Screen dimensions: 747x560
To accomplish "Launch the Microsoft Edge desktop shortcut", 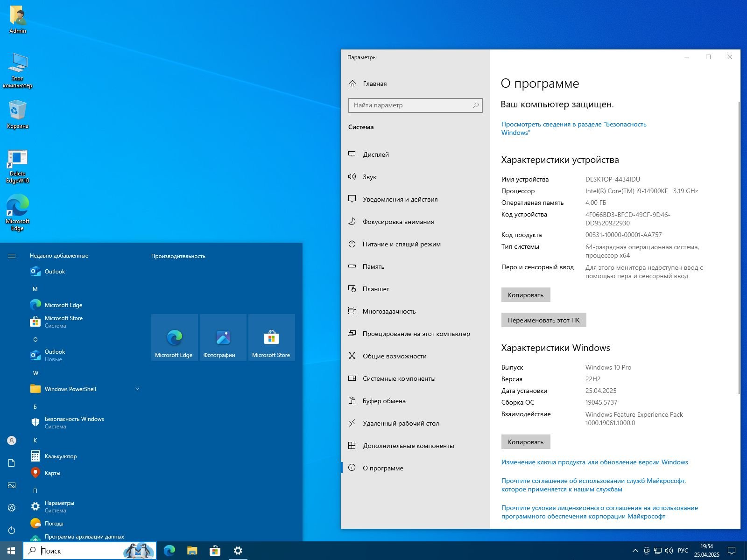I will pyautogui.click(x=18, y=212).
